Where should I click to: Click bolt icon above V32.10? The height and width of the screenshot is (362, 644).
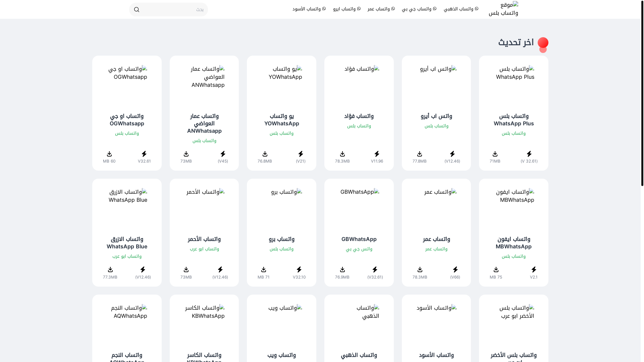299,270
